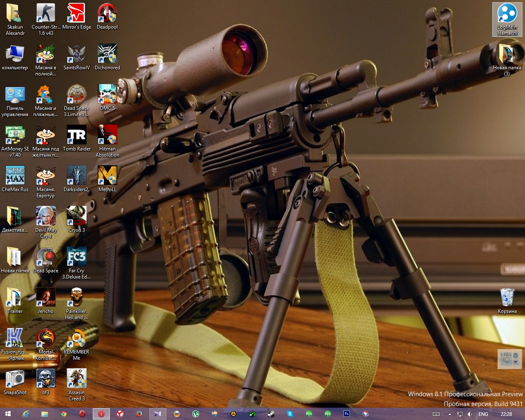Select the Dead Space shortcut beside Новая папка
The image size is (525, 420).
[x=46, y=260]
